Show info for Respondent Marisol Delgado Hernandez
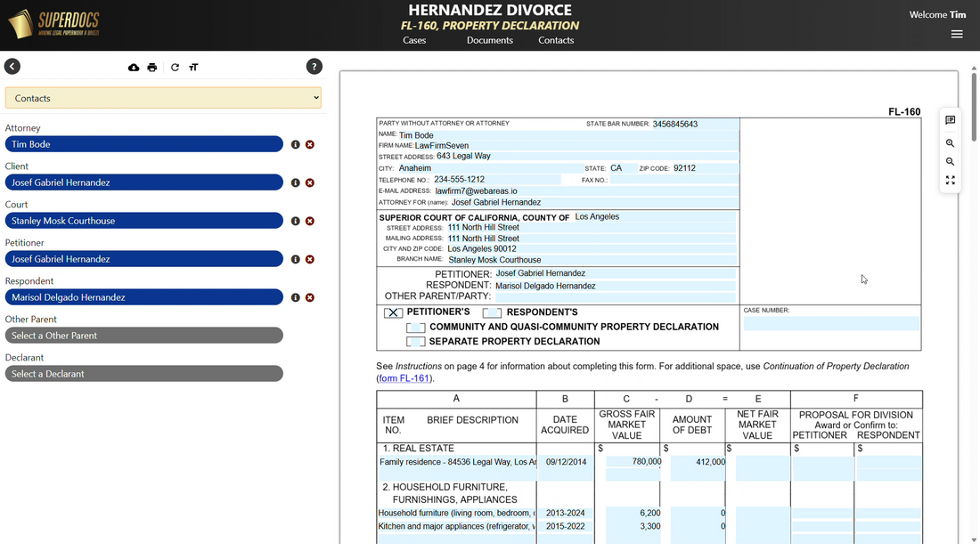The image size is (980, 551). 296,298
